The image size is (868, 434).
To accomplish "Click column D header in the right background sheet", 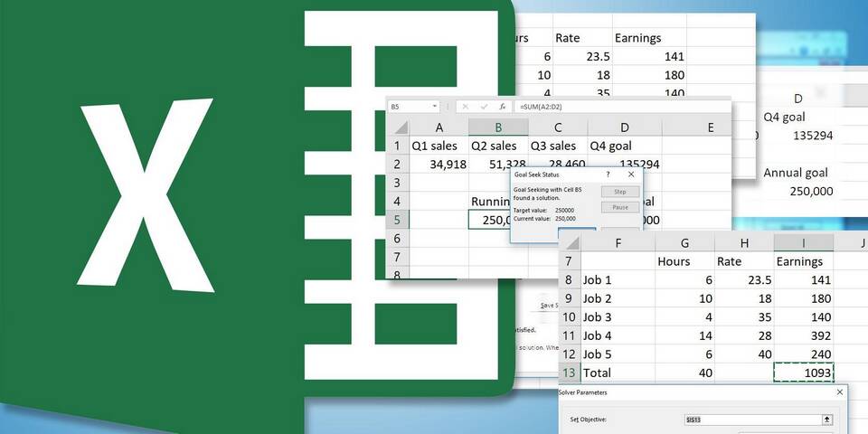I will point(797,99).
